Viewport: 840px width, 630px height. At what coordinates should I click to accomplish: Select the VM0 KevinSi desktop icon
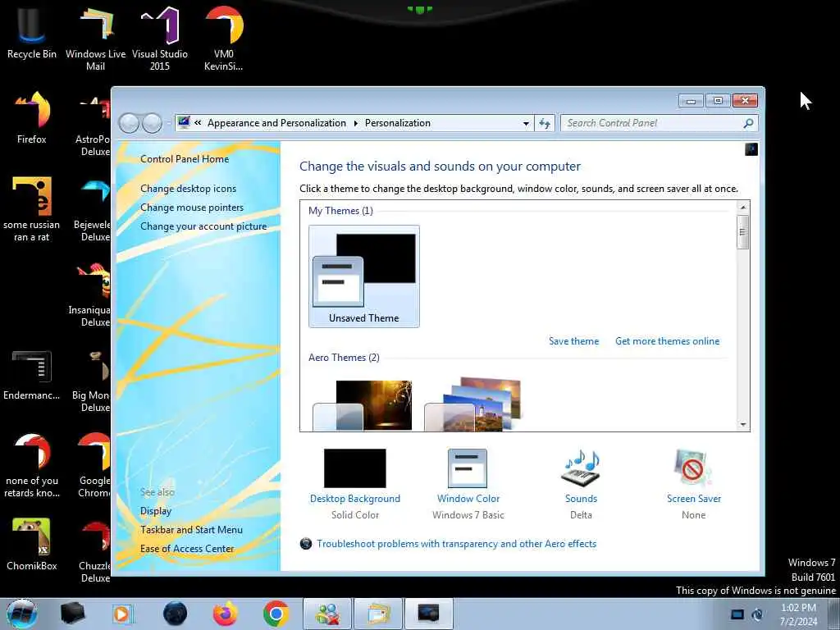click(223, 38)
